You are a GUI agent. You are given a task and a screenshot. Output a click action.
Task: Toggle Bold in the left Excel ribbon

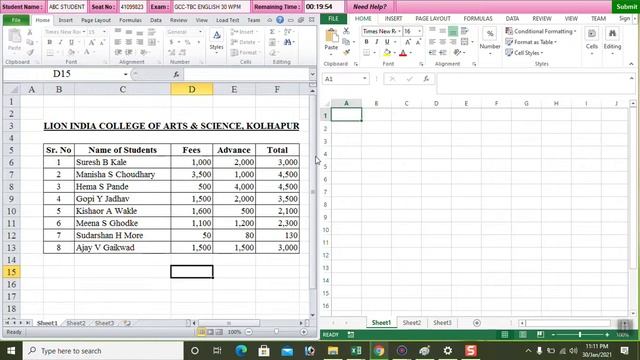coord(50,42)
